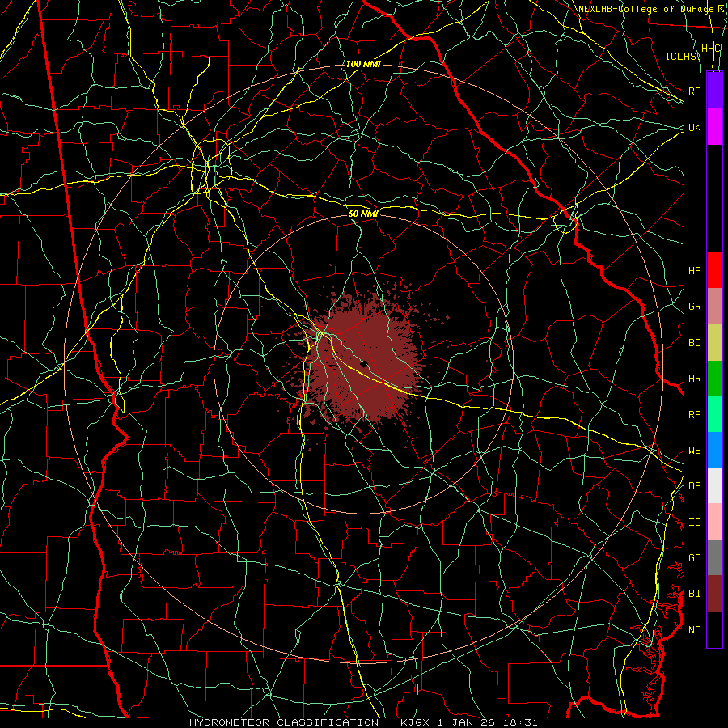Click the [CLAS] units label

click(x=683, y=56)
